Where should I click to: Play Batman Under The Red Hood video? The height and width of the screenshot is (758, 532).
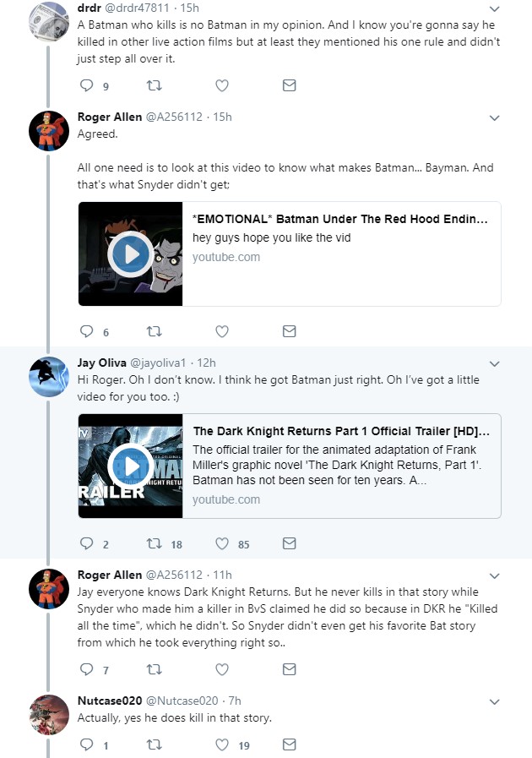(x=130, y=254)
